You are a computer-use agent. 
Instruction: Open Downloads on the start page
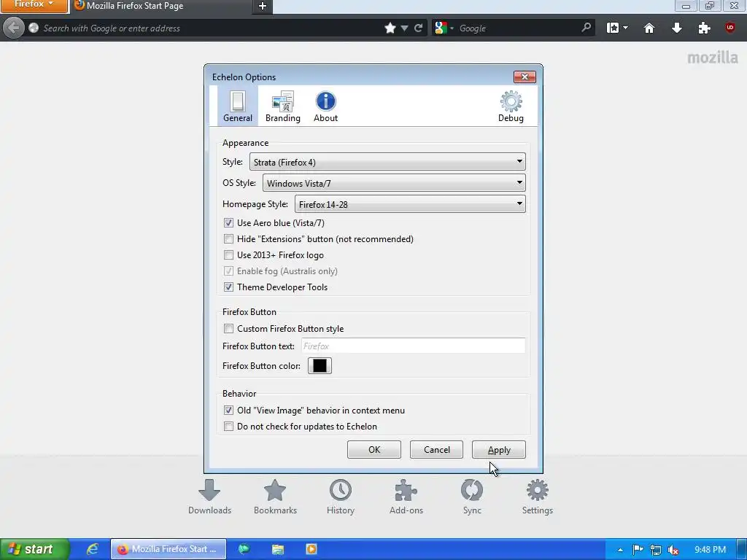coord(209,497)
